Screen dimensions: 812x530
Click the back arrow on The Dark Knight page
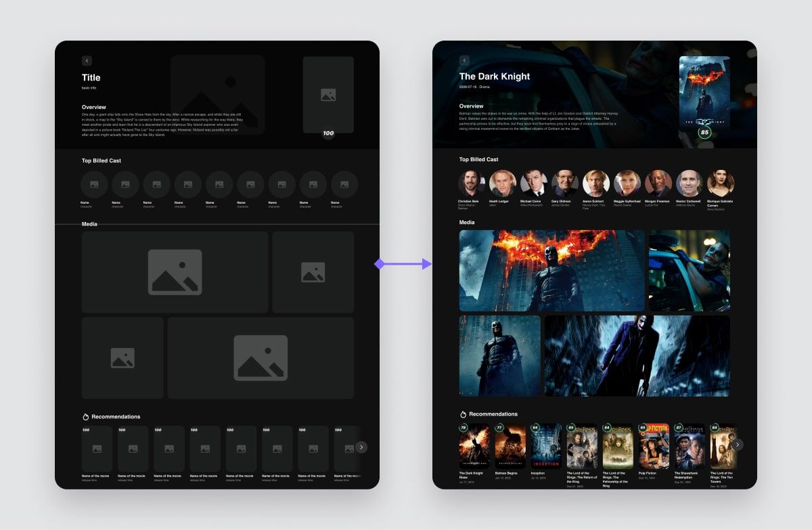click(464, 60)
